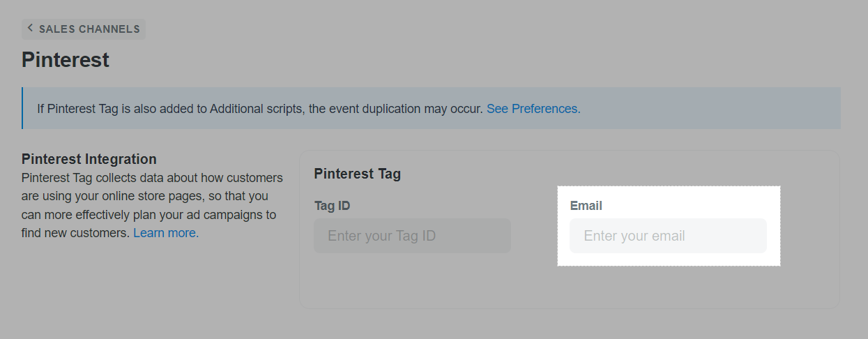This screenshot has height=339, width=868.
Task: Click the Enter your email field
Action: click(x=668, y=236)
